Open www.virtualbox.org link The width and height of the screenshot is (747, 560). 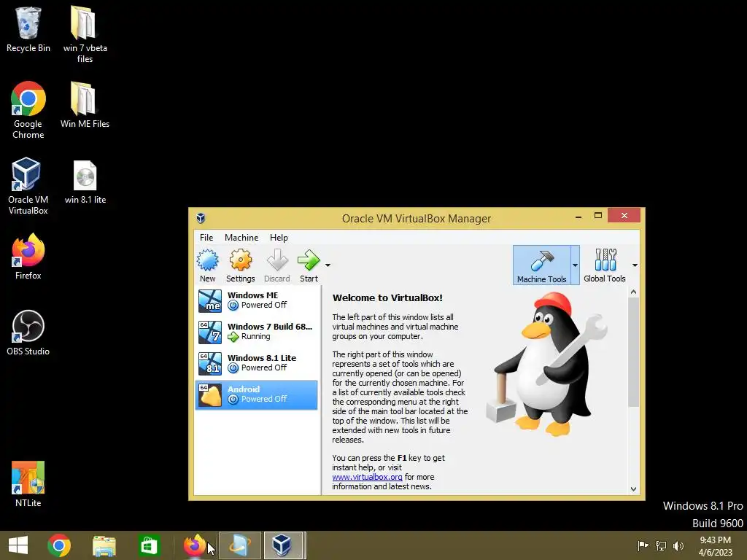367,477
